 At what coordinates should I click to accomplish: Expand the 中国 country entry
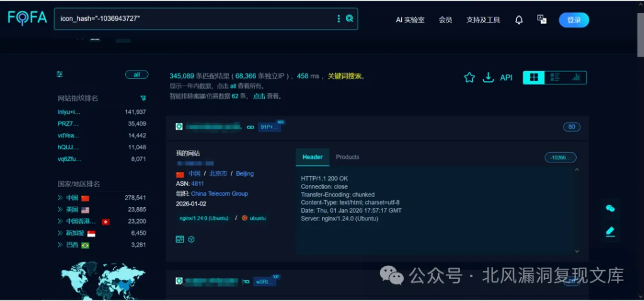[x=60, y=198]
